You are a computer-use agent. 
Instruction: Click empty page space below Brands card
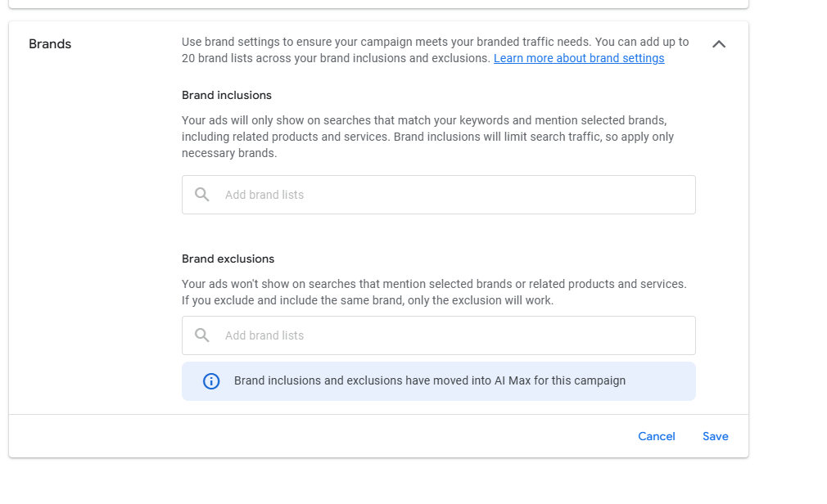click(377, 483)
